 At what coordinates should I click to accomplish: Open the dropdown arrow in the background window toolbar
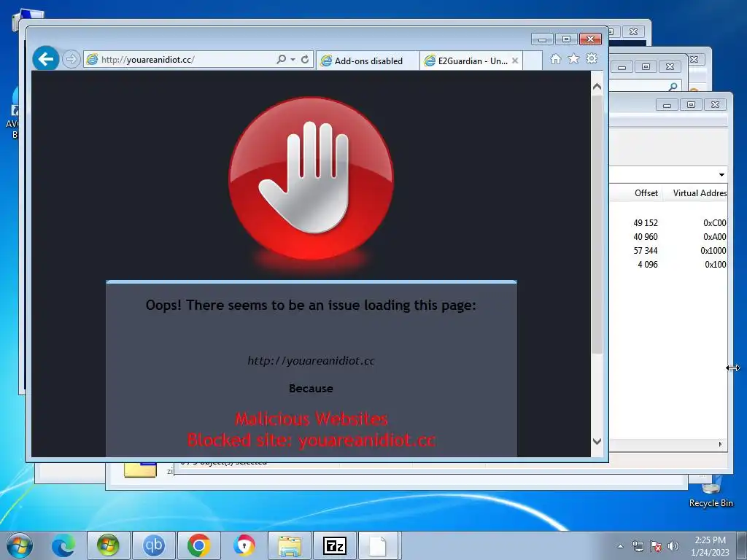click(x=721, y=175)
